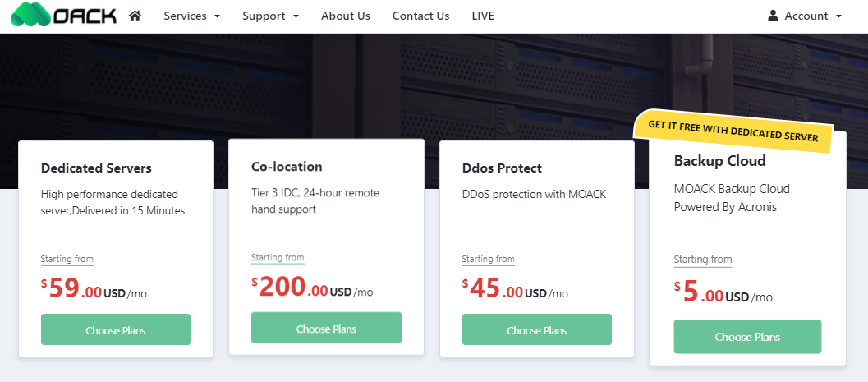Click the yellow 'Get it free' banner
Screen dimensions: 868x382
[733, 131]
